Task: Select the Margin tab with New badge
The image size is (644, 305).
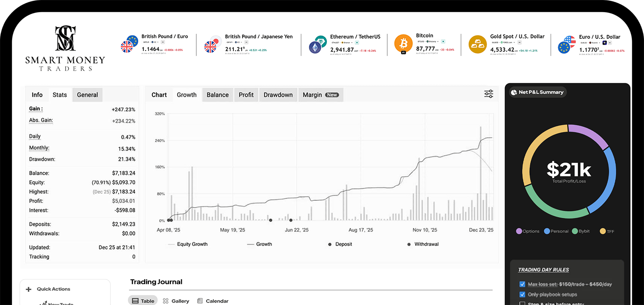Action: click(x=321, y=94)
